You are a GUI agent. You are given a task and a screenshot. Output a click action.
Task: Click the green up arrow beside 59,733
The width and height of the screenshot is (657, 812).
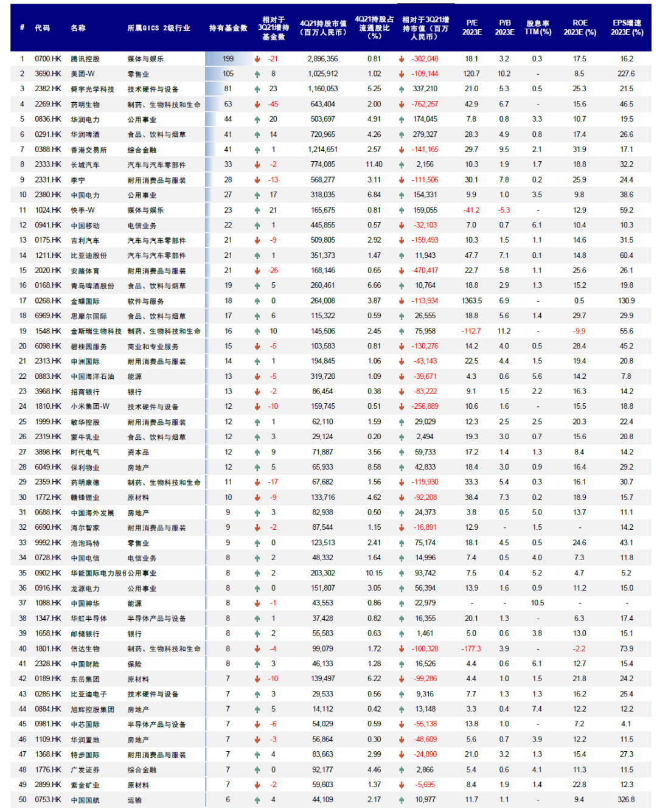coord(401,452)
